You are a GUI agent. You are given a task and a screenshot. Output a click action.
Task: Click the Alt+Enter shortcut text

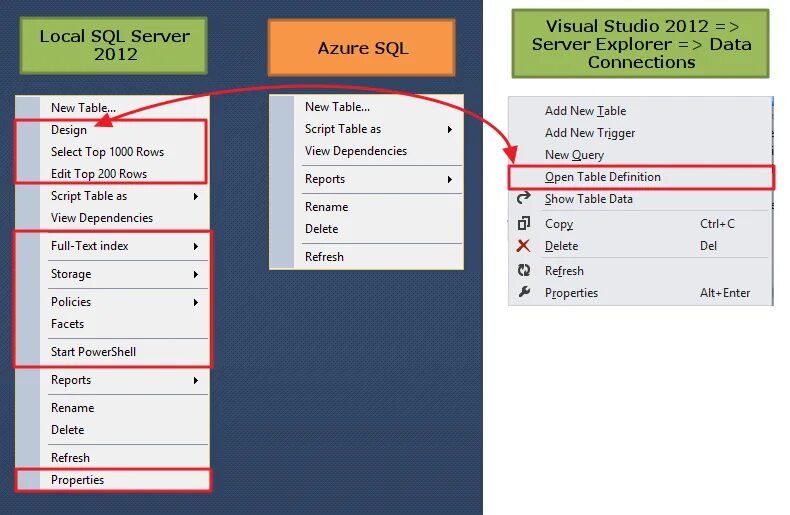pyautogui.click(x=725, y=293)
